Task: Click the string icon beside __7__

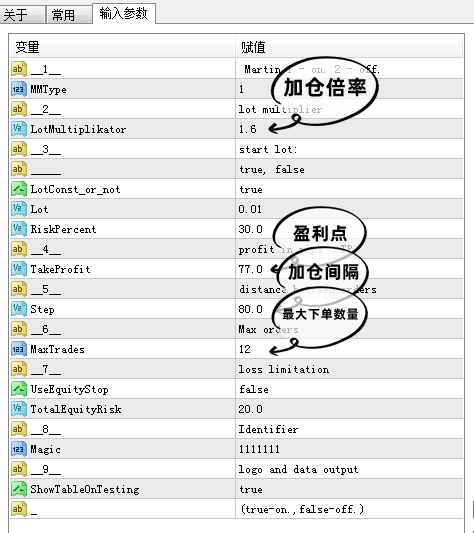Action: (x=19, y=369)
